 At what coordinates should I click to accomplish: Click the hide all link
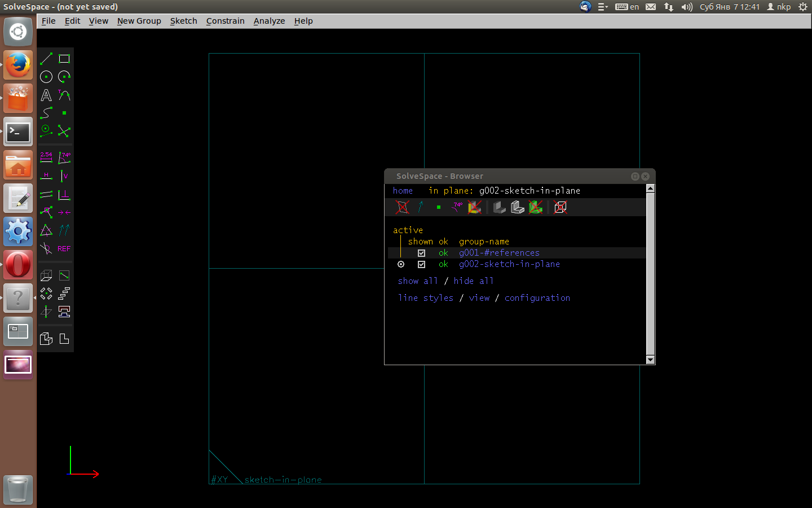click(x=474, y=281)
